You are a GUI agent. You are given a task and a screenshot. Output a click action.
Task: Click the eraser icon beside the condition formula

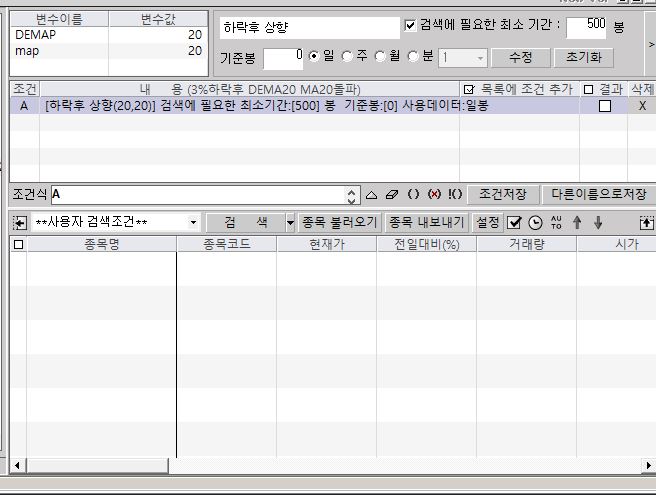click(x=392, y=195)
